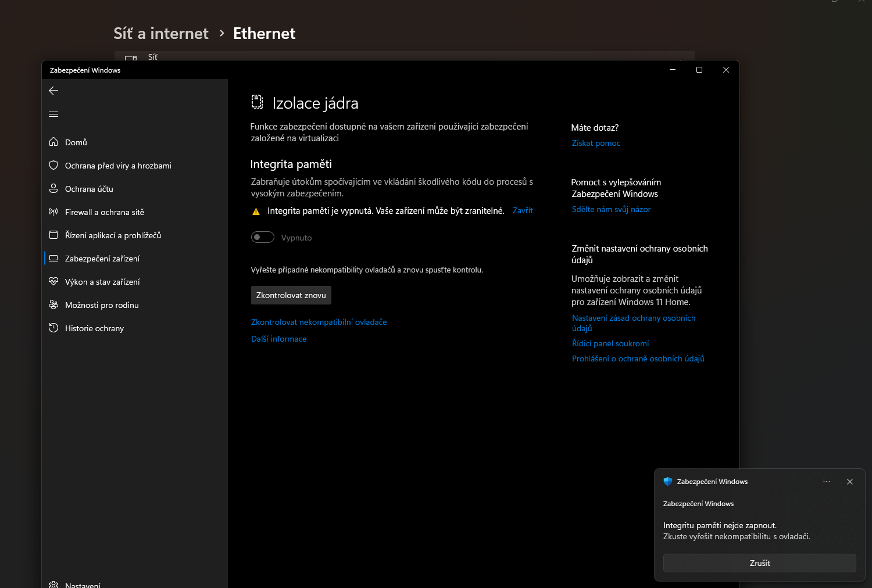Click the family options icon
This screenshot has height=588, width=872.
(53, 304)
